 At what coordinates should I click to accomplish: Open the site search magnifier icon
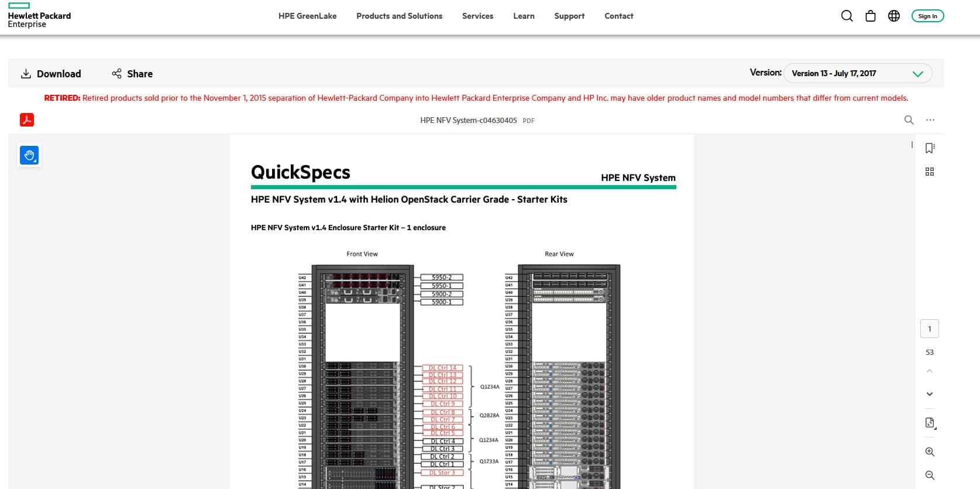[x=847, y=16]
